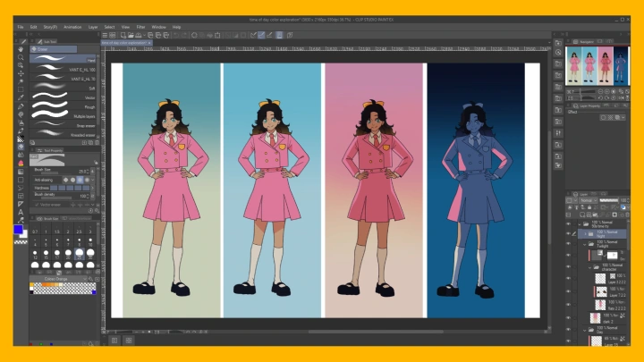Image resolution: width=644 pixels, height=362 pixels.
Task: Hide the 50s time try folder layer
Action: 569,224
